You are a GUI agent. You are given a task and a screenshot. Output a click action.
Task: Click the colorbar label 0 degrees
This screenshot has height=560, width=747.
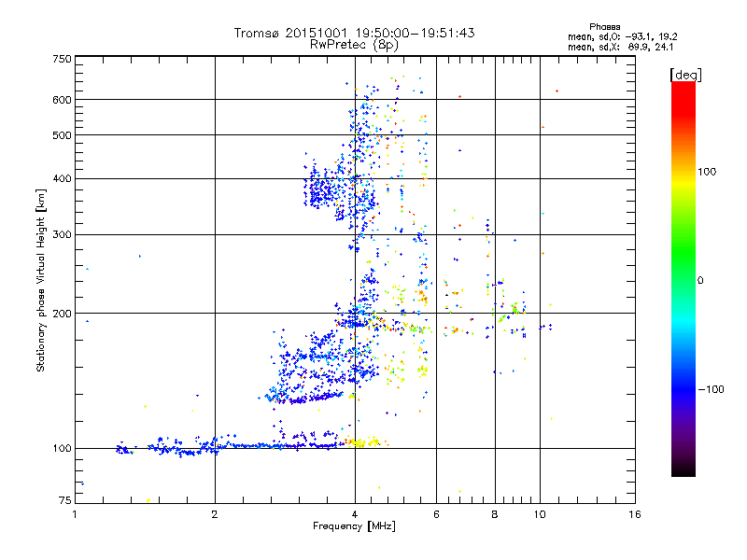pyautogui.click(x=700, y=281)
